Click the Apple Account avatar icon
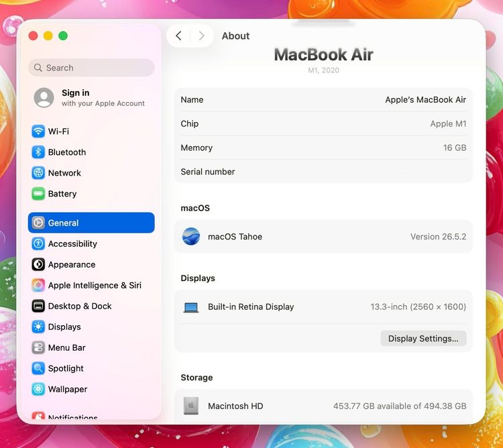This screenshot has width=503, height=448. [x=44, y=97]
